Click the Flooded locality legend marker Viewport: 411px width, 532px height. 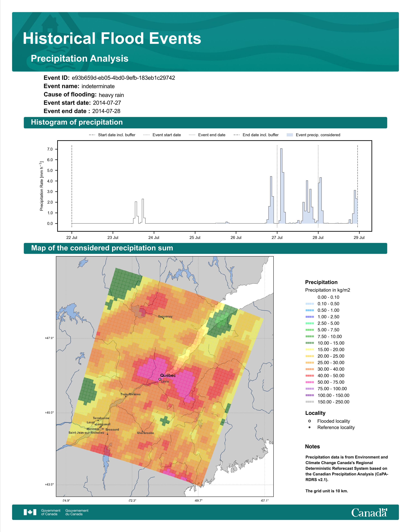click(x=309, y=421)
